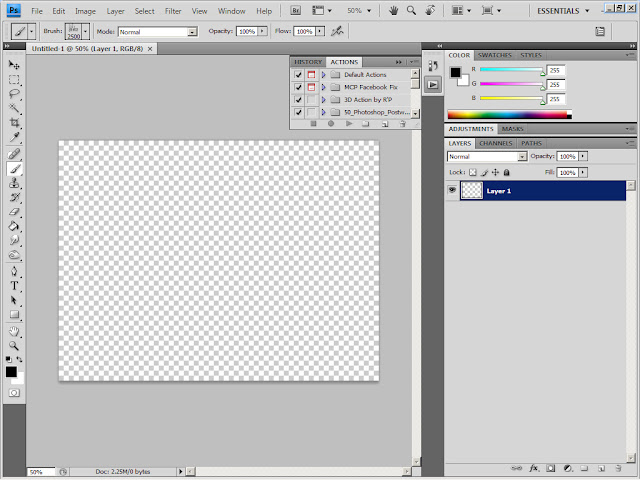Image resolution: width=640 pixels, height=480 pixels.
Task: Select the Clone Stamp tool
Action: (x=14, y=183)
